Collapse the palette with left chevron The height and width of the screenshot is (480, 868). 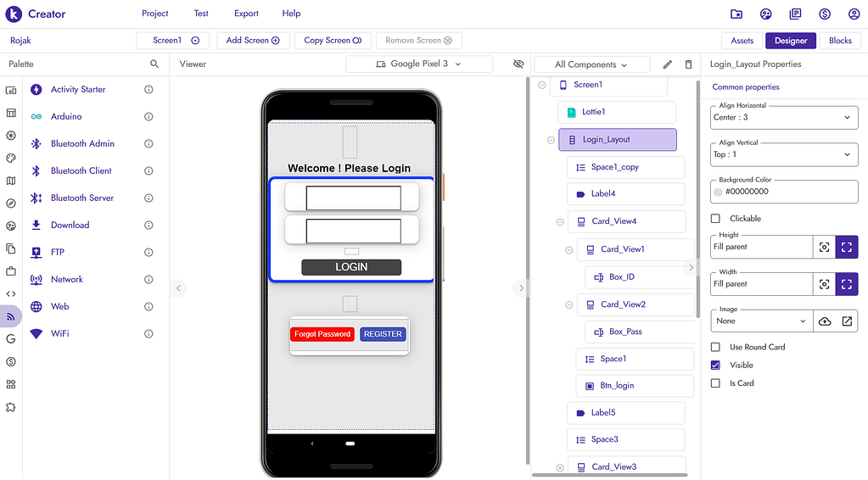[x=178, y=288]
